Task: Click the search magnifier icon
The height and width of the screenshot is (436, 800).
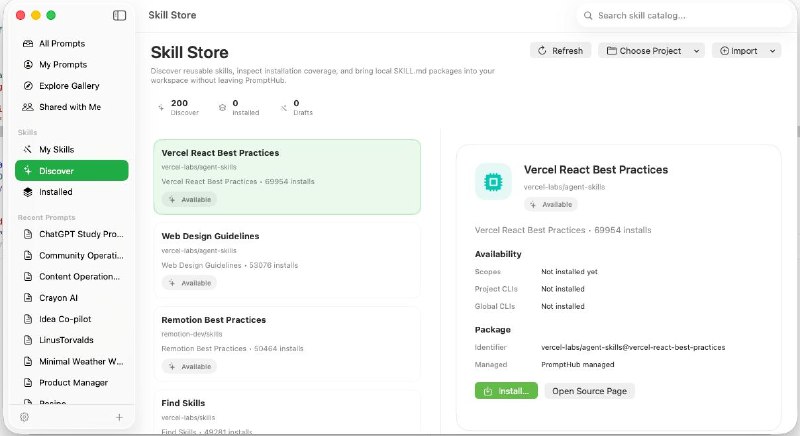Action: 588,16
